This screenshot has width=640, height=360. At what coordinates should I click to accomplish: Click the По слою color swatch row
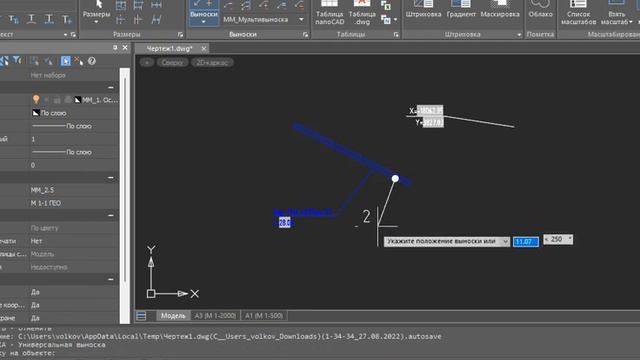click(x=74, y=113)
